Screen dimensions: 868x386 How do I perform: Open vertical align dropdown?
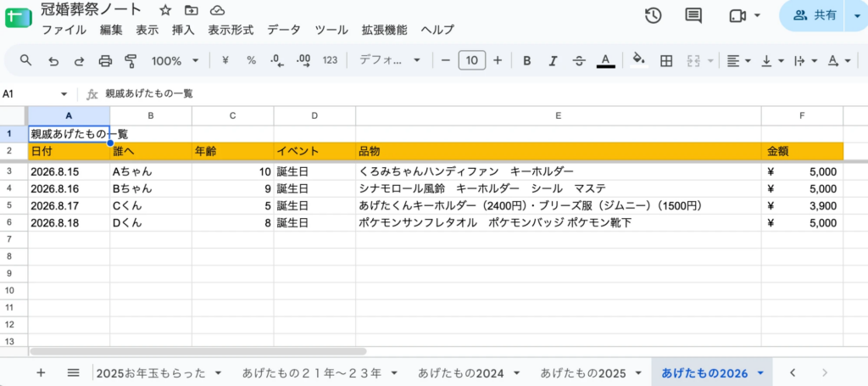[x=773, y=61]
